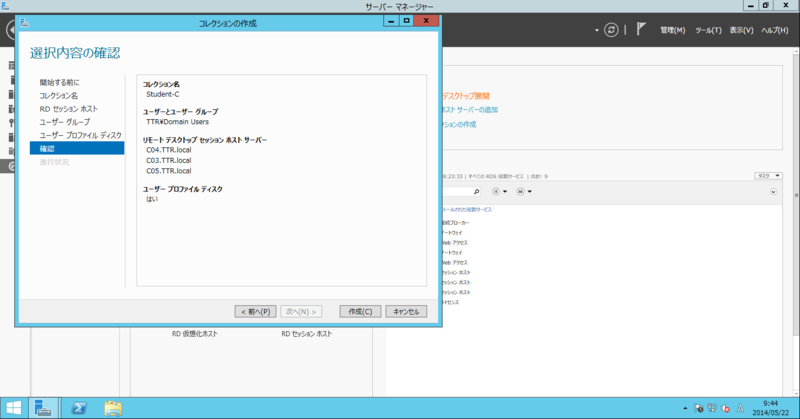The width and height of the screenshot is (800, 419).
Task: Go to wizard step コレクション名
Action: 59,95
